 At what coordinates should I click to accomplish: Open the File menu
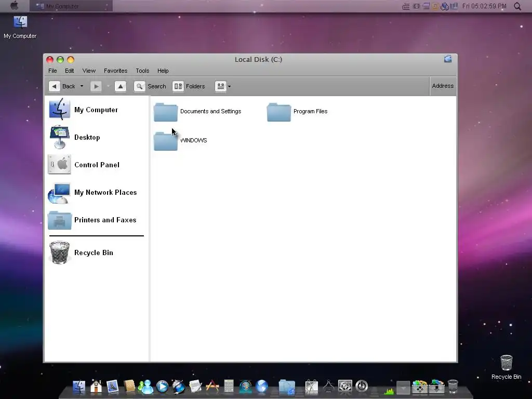pyautogui.click(x=52, y=71)
